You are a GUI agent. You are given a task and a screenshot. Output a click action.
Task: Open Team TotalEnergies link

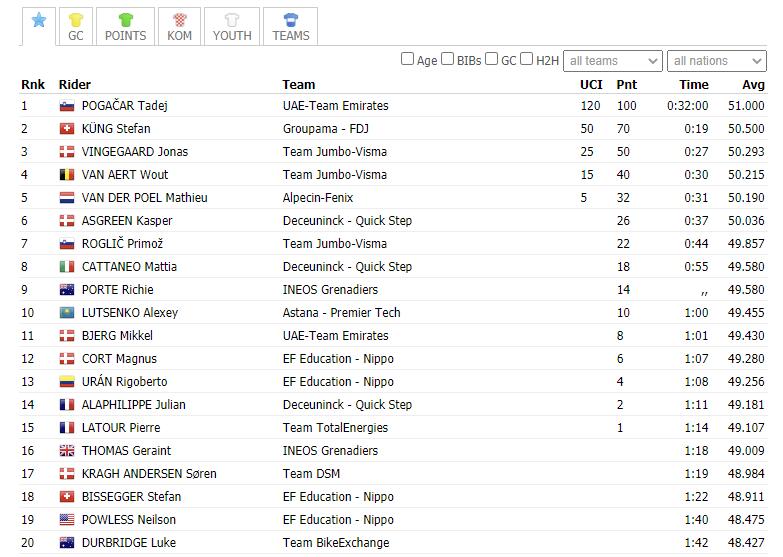coord(335,428)
